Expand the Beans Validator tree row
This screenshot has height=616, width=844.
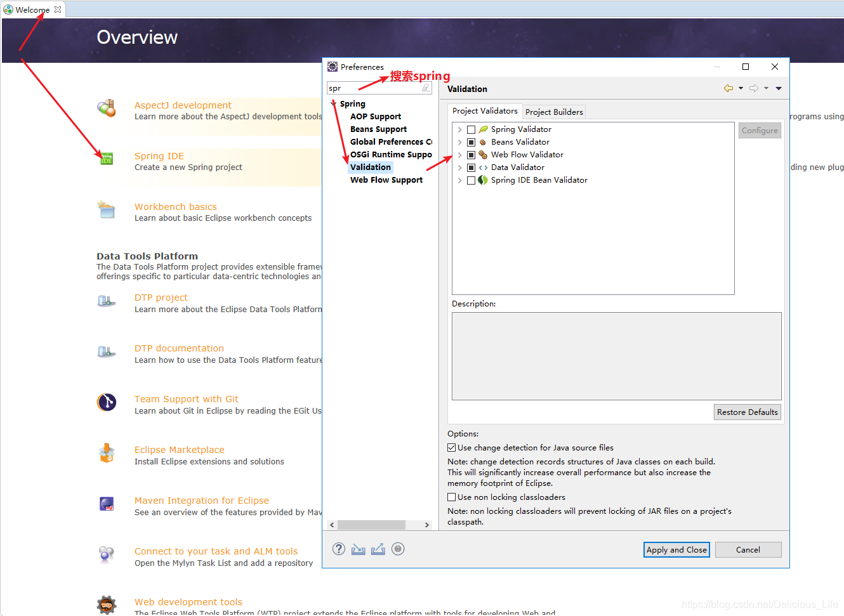[x=459, y=142]
